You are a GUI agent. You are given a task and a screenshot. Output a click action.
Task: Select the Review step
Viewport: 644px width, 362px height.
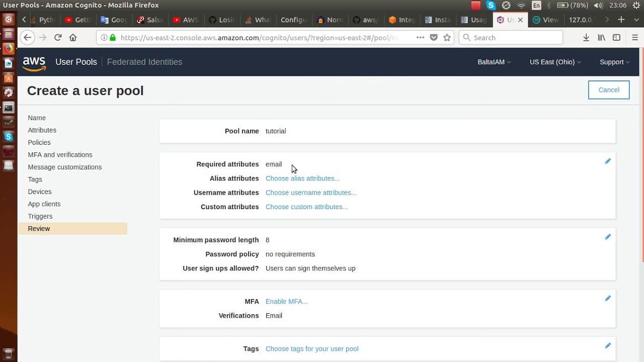pyautogui.click(x=73, y=229)
